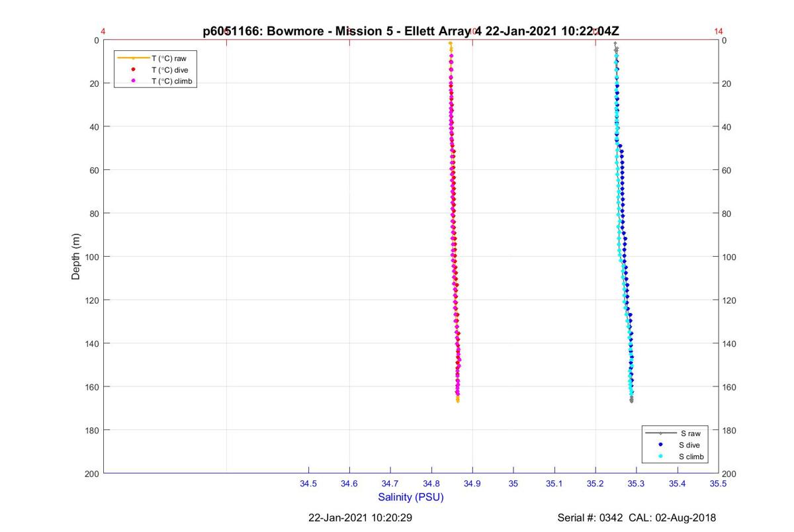Click the 34.9 salinity tick label
794x532 pixels.
[472, 484]
